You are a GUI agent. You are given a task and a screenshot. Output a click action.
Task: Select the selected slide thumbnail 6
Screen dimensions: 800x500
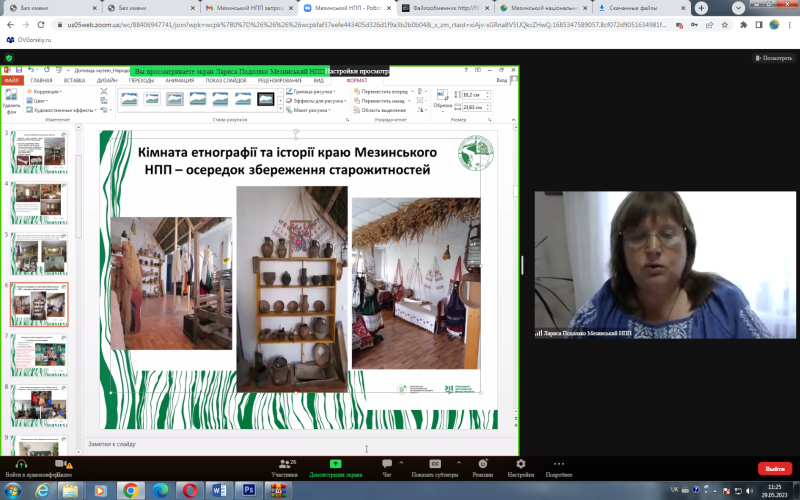click(40, 304)
